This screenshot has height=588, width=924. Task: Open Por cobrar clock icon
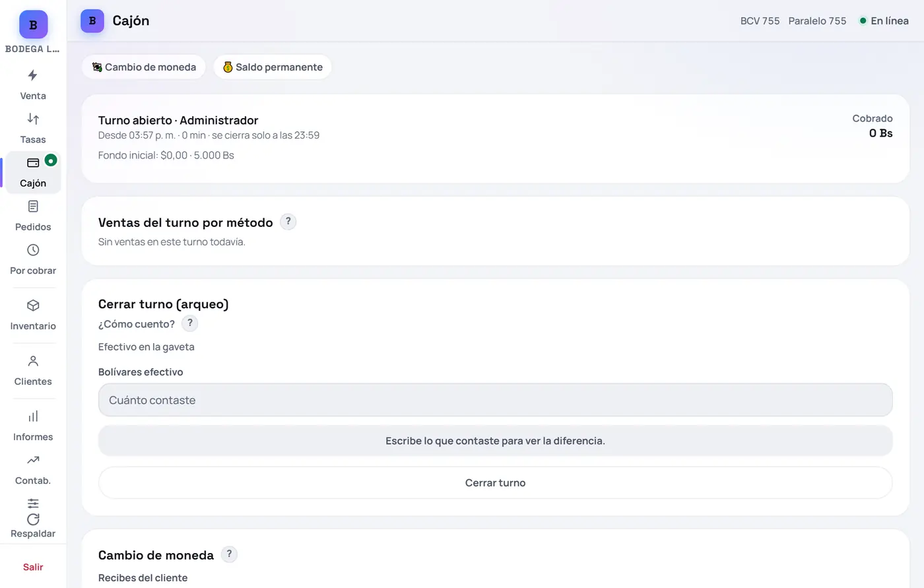(x=33, y=250)
